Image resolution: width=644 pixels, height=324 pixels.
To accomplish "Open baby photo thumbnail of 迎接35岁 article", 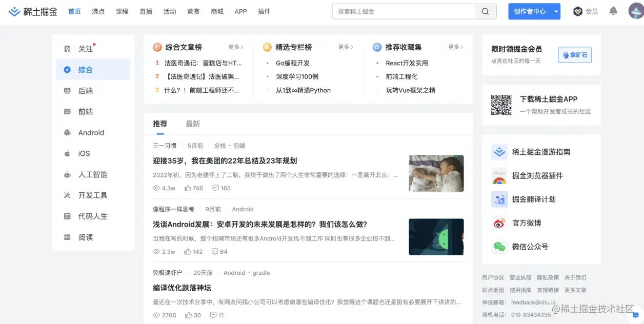I will (x=436, y=173).
